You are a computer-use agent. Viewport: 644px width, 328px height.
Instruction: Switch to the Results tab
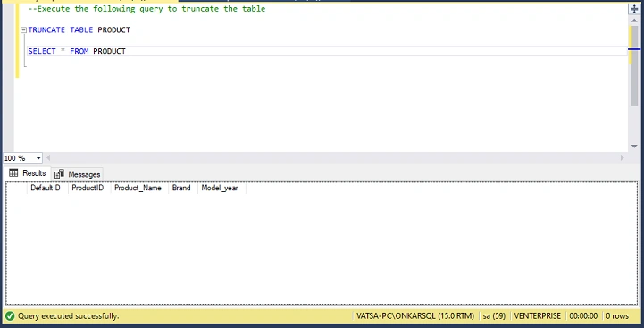click(28, 173)
